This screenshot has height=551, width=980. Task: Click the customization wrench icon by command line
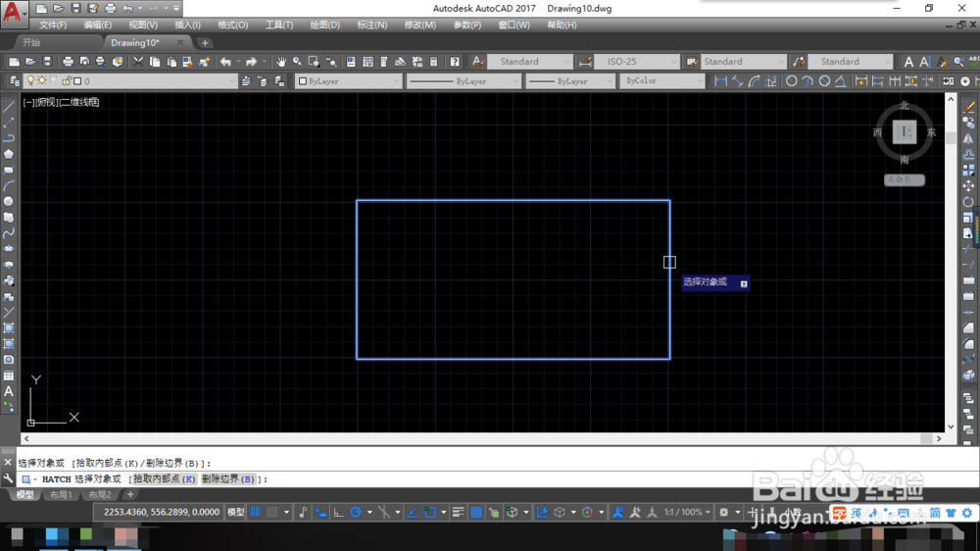[x=8, y=479]
